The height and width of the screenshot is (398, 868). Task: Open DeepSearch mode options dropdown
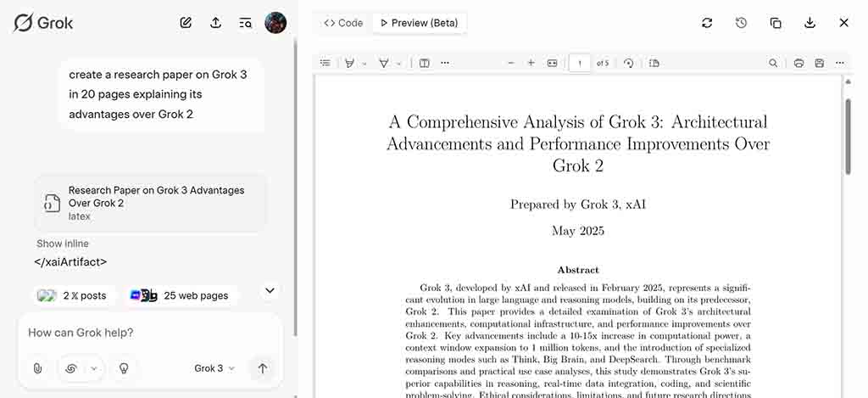[x=94, y=368]
